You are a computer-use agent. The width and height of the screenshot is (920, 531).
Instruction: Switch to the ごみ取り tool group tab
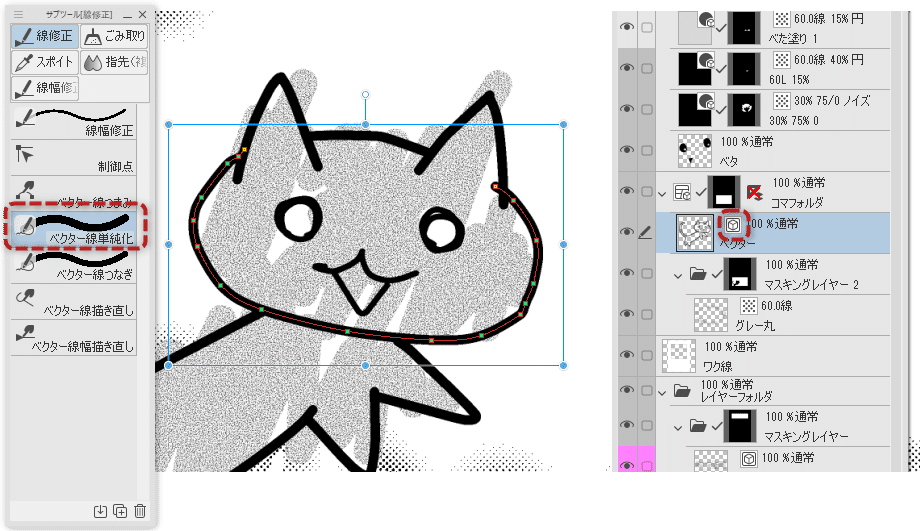[114, 36]
